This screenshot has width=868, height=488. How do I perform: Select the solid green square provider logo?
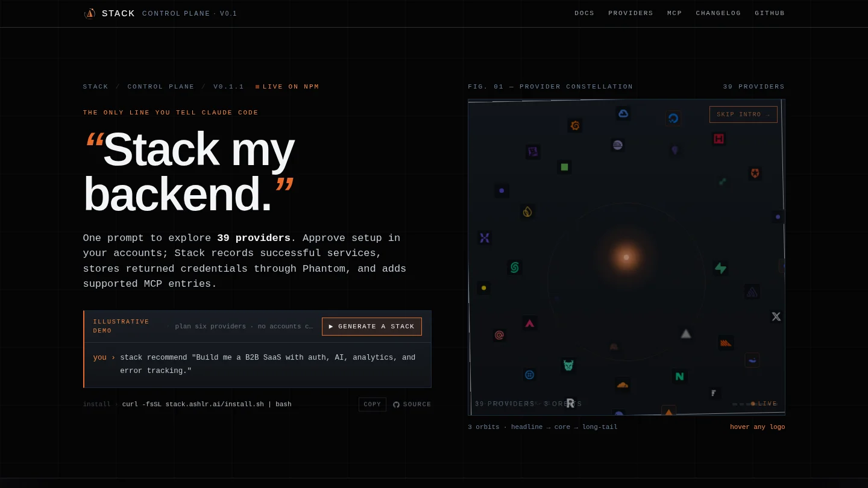pyautogui.click(x=564, y=167)
